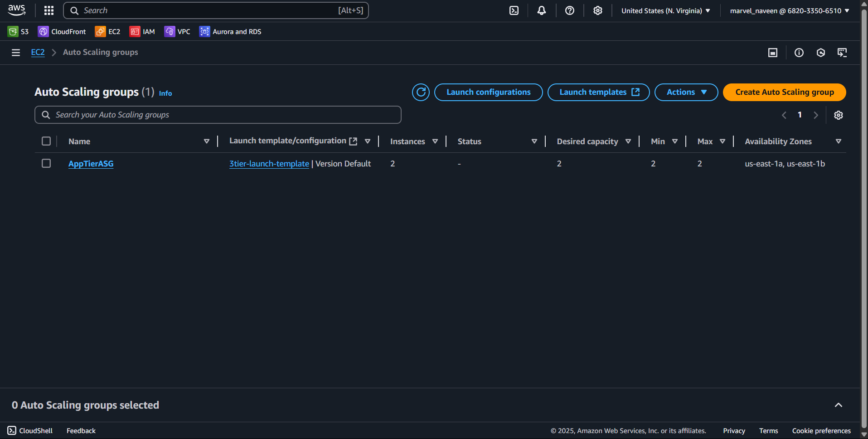868x439 pixels.
Task: Open EC2 shortcut in favorites bar
Action: coord(107,31)
